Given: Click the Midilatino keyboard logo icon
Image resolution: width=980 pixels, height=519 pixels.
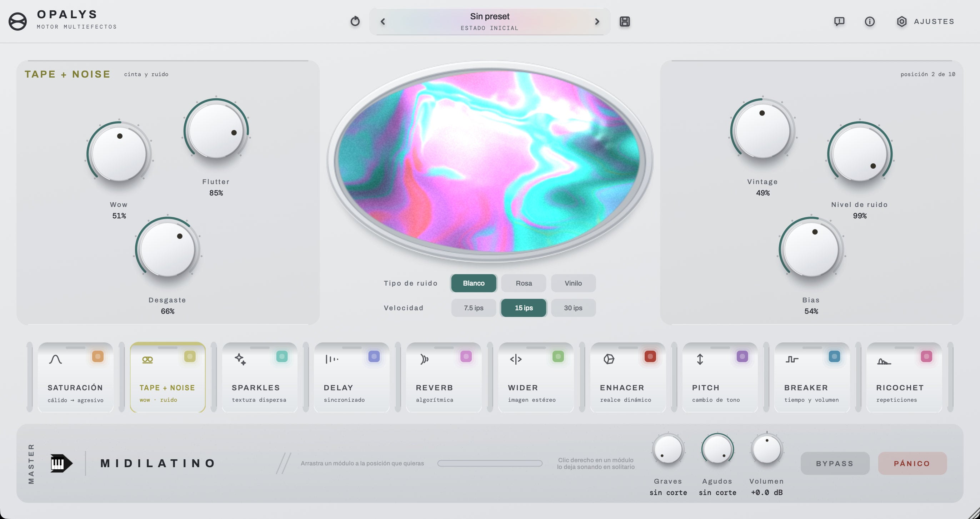Looking at the screenshot, I should [61, 463].
